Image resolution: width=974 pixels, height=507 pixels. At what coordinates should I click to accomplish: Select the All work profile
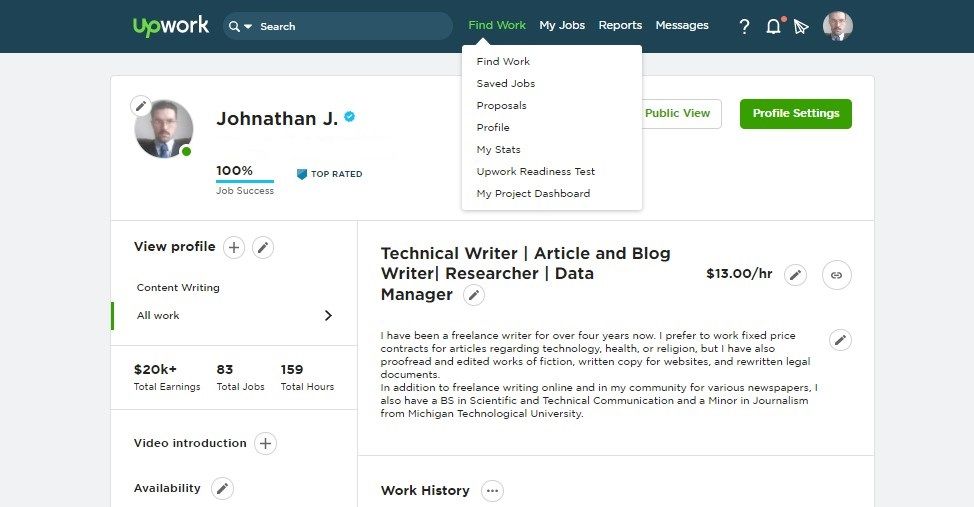pos(158,316)
